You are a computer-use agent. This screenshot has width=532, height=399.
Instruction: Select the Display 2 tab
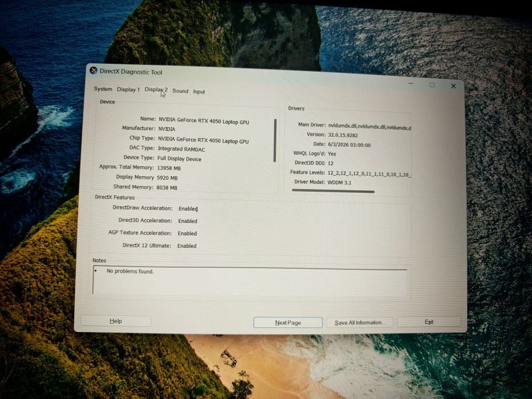[x=156, y=89]
